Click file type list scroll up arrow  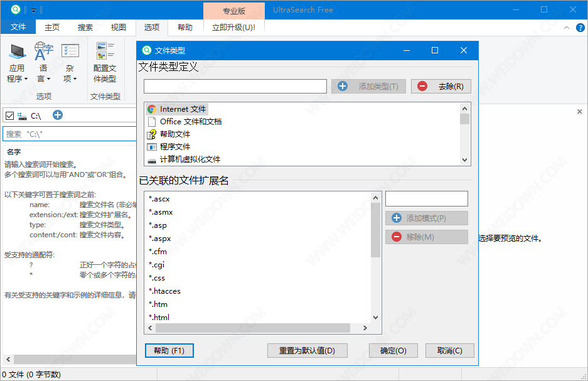click(464, 109)
